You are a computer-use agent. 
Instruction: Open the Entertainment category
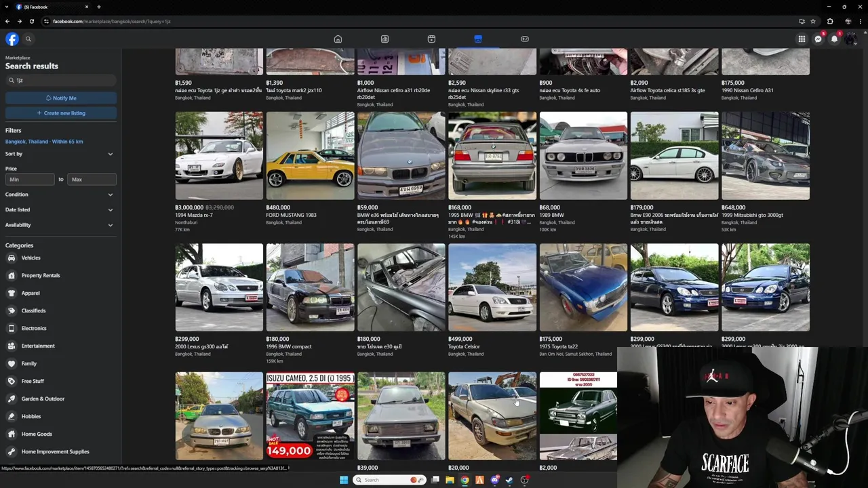tap(60, 346)
